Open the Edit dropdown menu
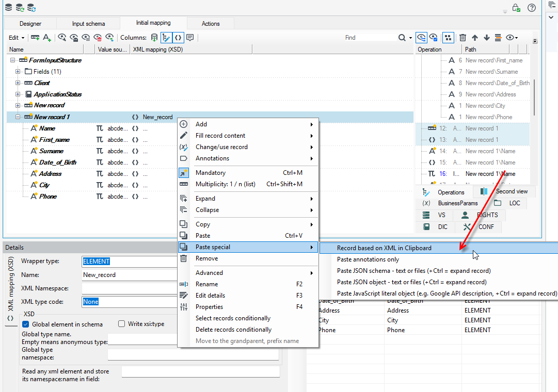 [x=17, y=37]
